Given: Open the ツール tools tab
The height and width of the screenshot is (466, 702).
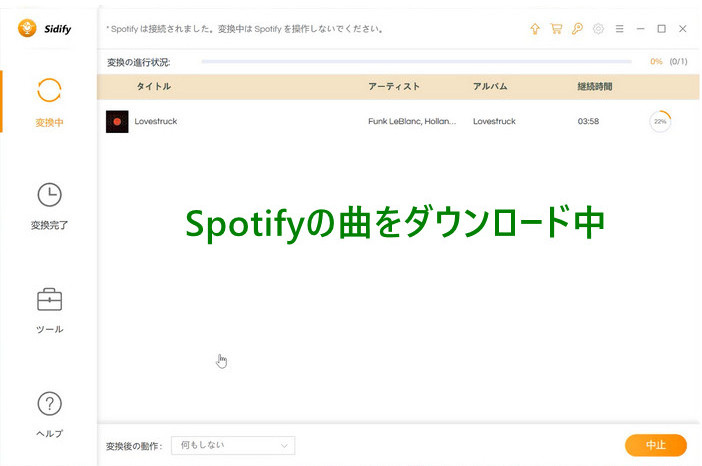Looking at the screenshot, I should point(49,310).
